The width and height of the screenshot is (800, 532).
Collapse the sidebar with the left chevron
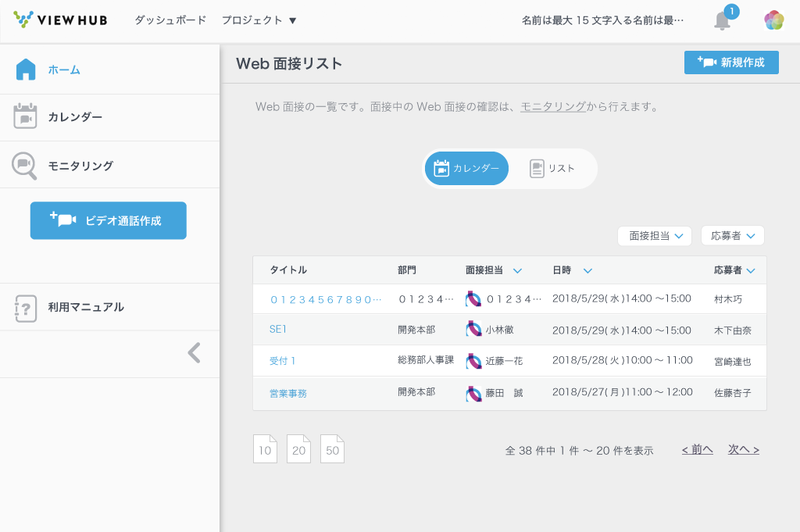195,353
